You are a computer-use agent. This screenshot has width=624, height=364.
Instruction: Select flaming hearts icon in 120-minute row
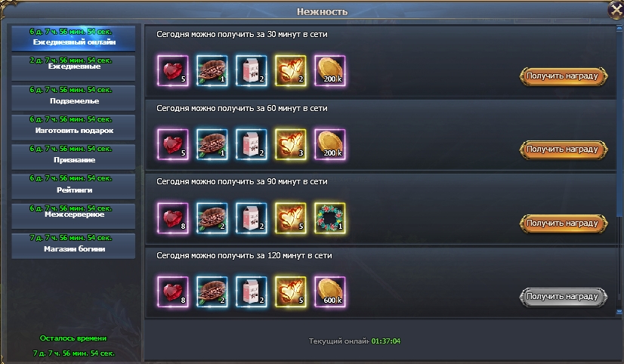click(x=291, y=292)
